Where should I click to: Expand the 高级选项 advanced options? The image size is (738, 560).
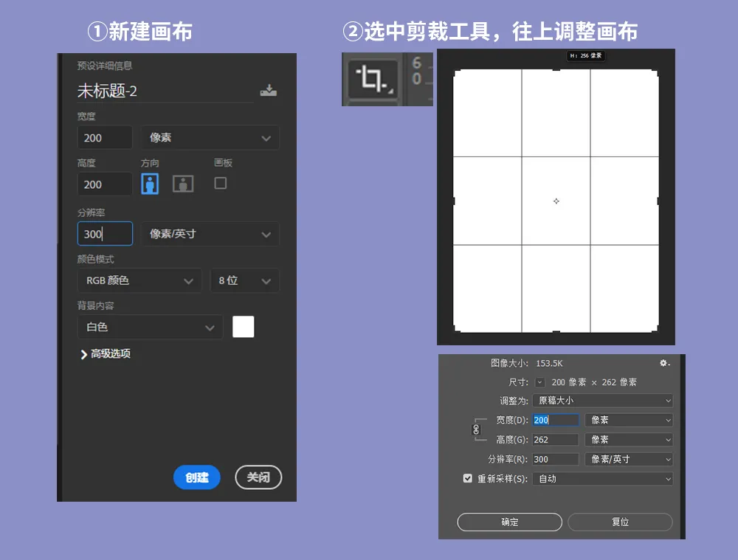point(105,354)
